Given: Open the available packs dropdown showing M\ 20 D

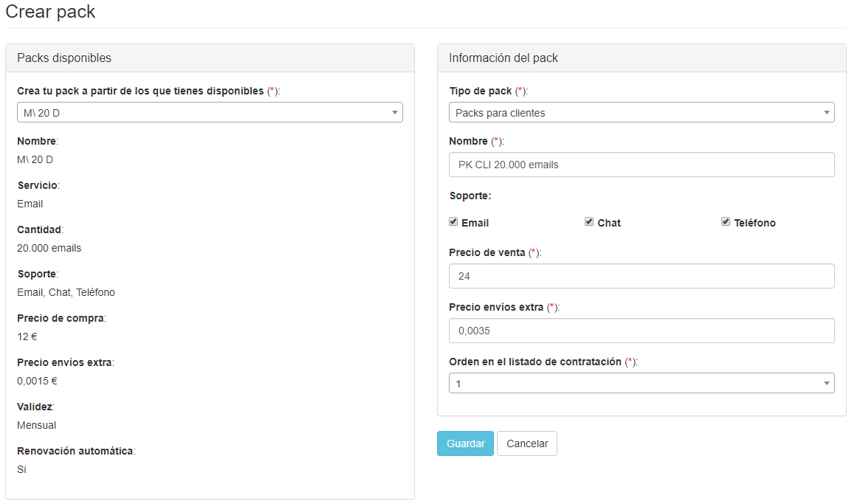Looking at the screenshot, I should point(210,112).
